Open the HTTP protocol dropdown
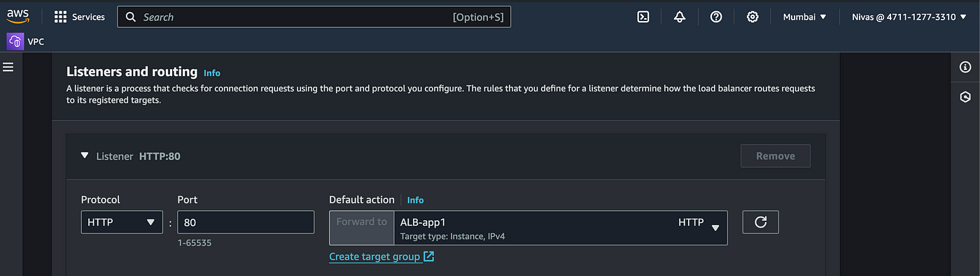 [122, 222]
